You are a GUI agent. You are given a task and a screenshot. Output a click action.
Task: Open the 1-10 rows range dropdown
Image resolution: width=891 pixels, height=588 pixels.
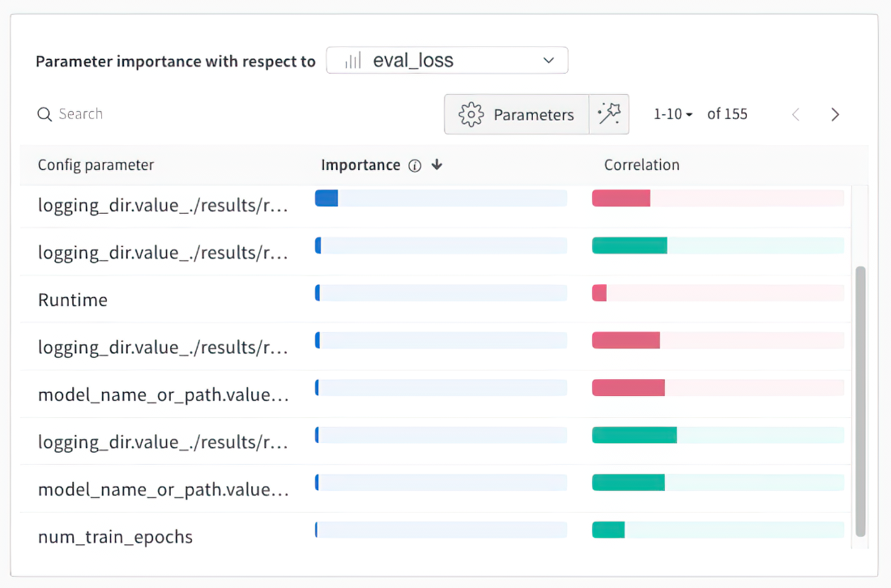(673, 114)
